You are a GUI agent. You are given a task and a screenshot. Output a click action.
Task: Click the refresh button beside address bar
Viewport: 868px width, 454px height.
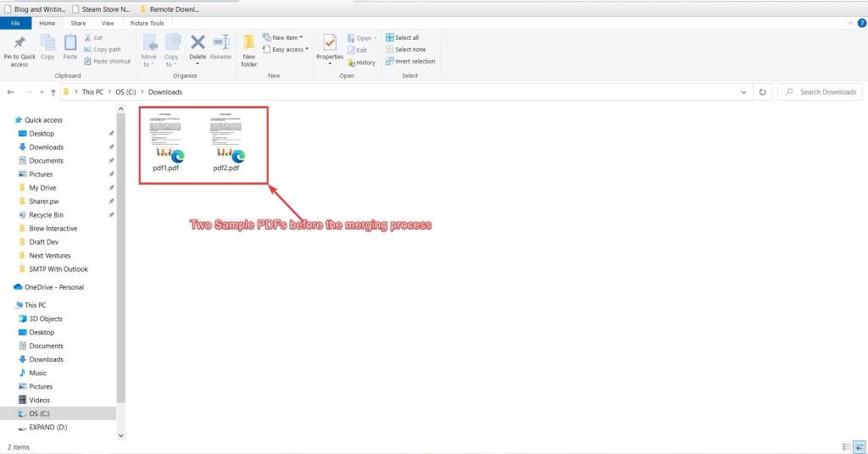pyautogui.click(x=762, y=92)
